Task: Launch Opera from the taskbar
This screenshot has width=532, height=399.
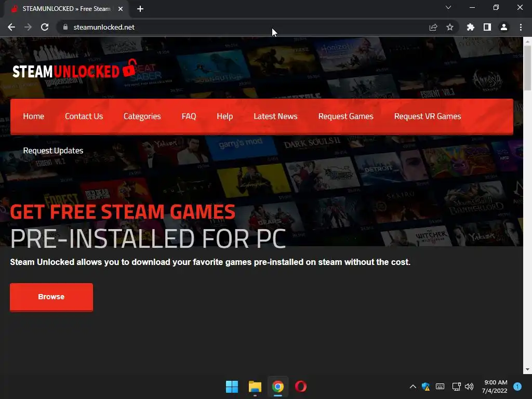Action: click(x=301, y=387)
